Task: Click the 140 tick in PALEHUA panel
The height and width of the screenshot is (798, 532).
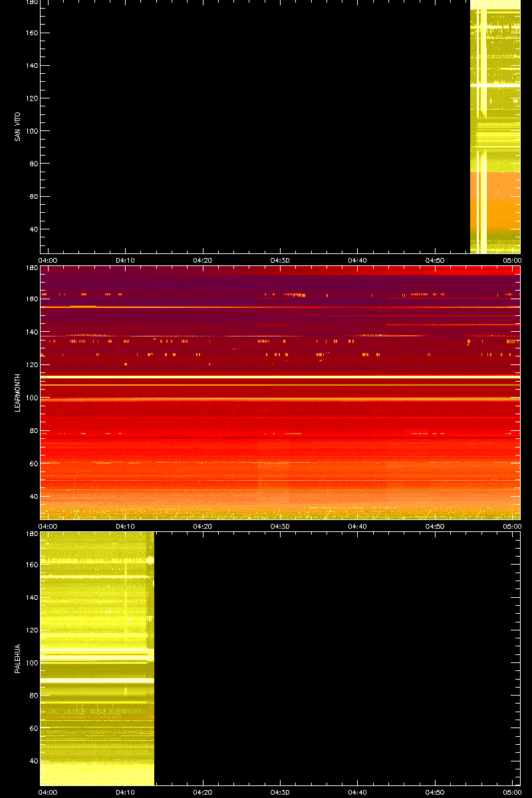Action: [31, 598]
